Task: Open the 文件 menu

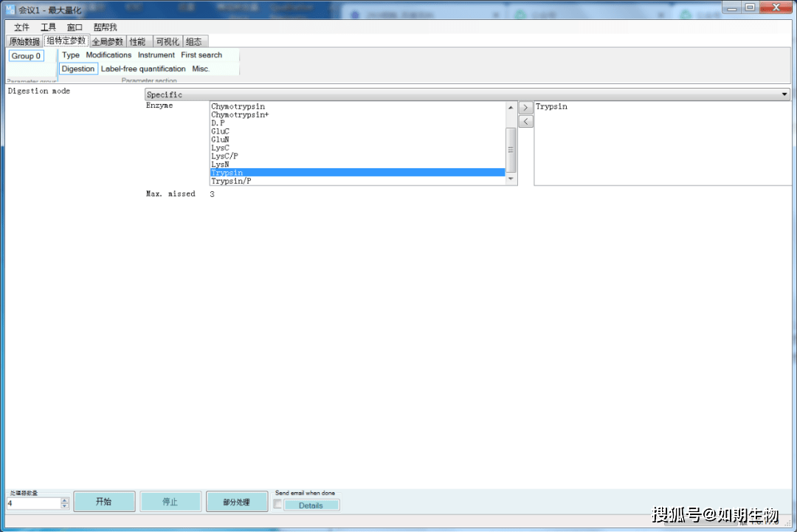Action: click(21, 27)
